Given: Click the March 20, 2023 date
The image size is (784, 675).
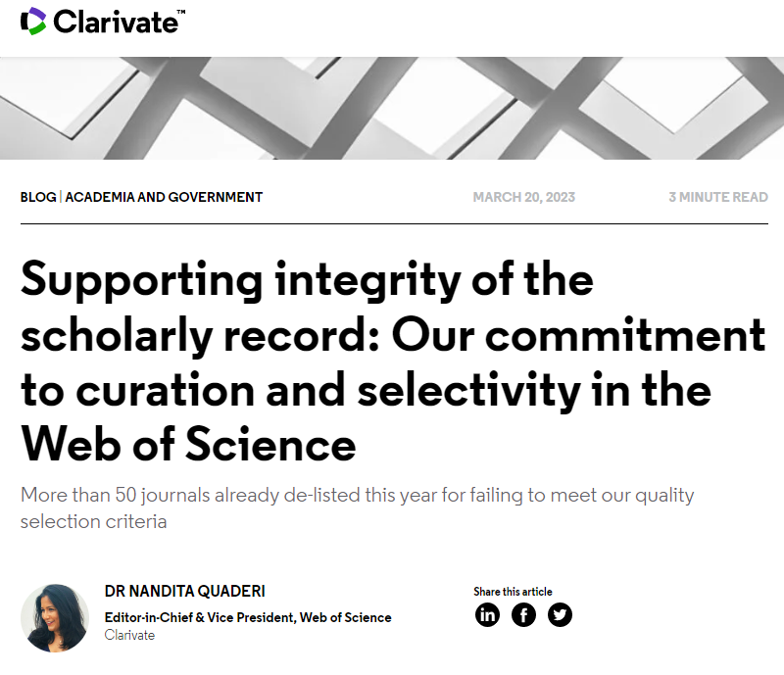Looking at the screenshot, I should pos(524,197).
